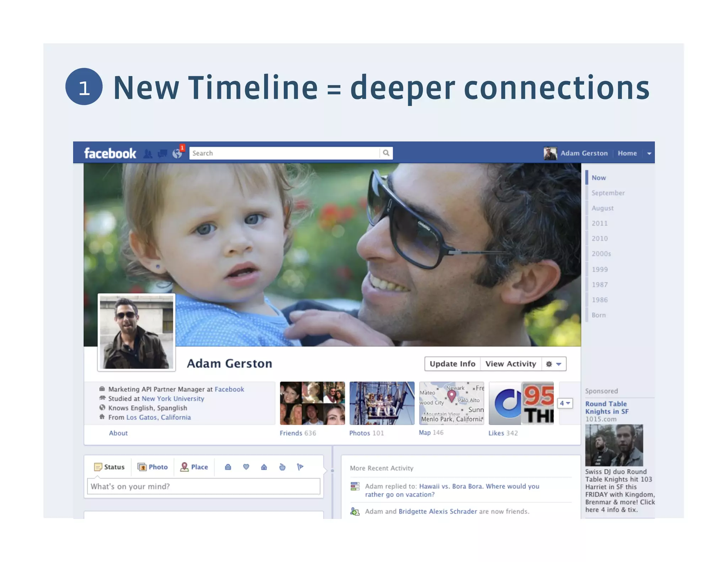
Task: Open the About link
Action: (118, 433)
